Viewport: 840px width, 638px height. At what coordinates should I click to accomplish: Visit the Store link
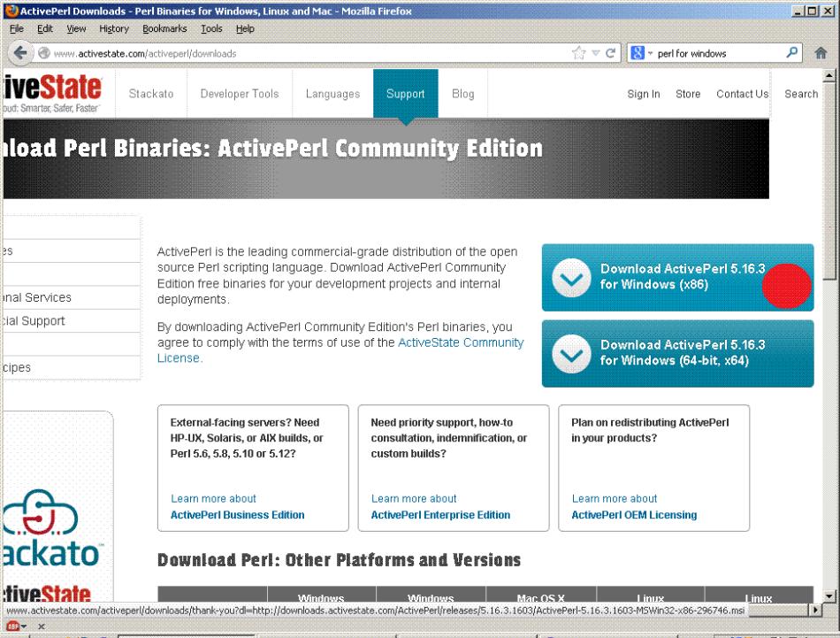pos(688,94)
